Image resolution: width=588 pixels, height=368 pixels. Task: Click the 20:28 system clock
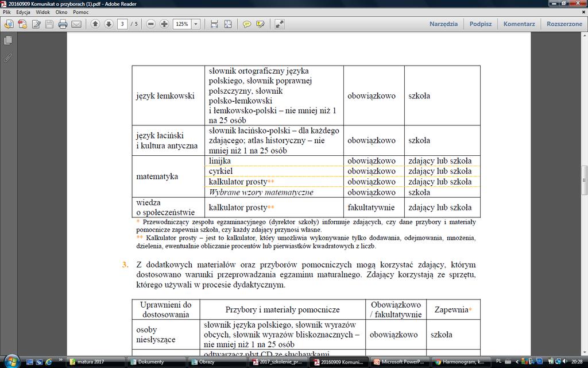tap(577, 362)
